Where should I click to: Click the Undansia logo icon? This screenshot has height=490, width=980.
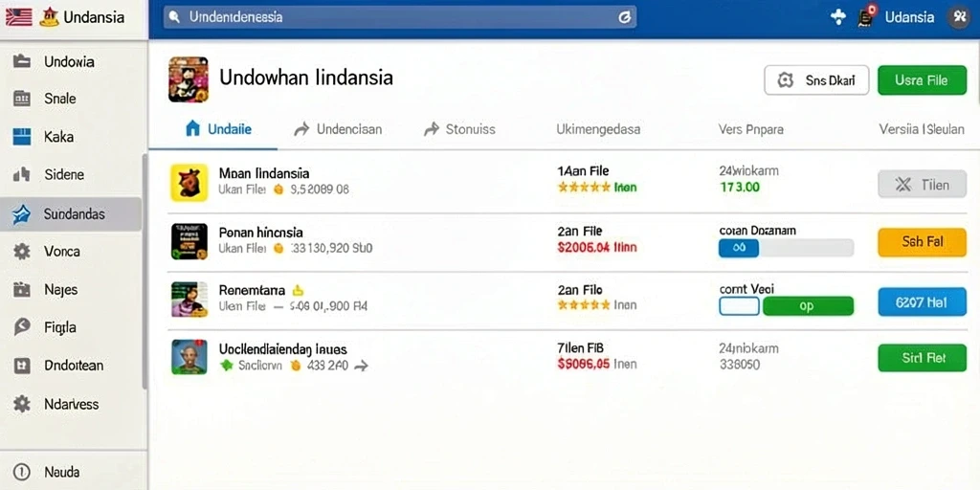click(x=49, y=17)
